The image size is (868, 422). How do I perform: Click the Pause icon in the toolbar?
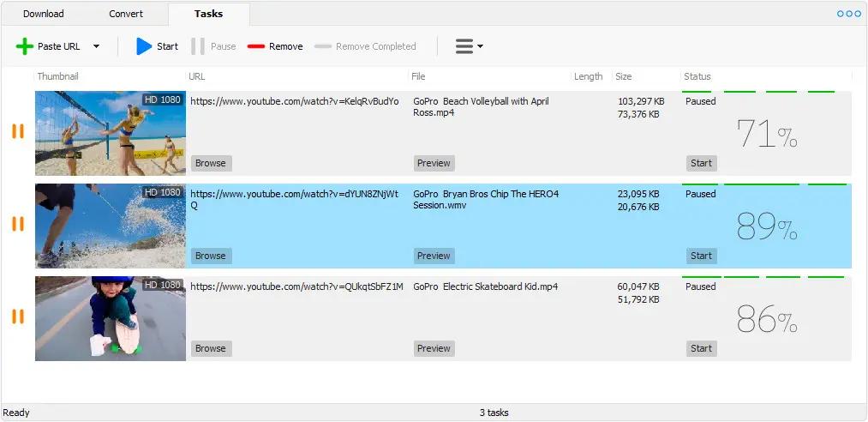point(198,46)
